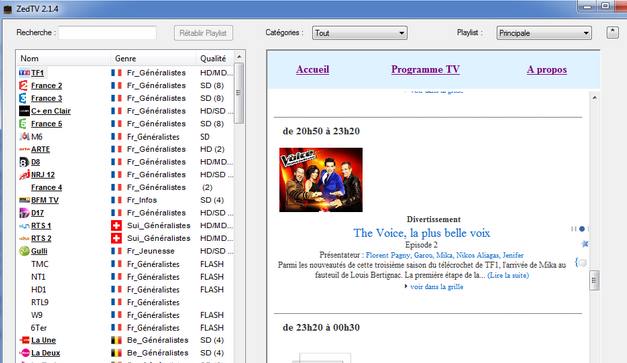This screenshot has height=363, width=627.
Task: Click the program panel scroll-up arrow
Action: click(x=594, y=98)
